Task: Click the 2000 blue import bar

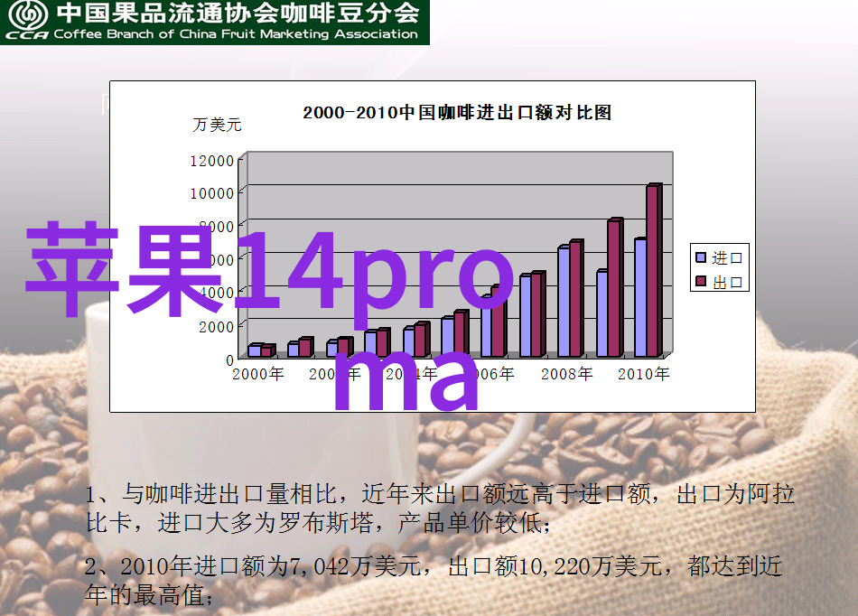Action: point(255,350)
